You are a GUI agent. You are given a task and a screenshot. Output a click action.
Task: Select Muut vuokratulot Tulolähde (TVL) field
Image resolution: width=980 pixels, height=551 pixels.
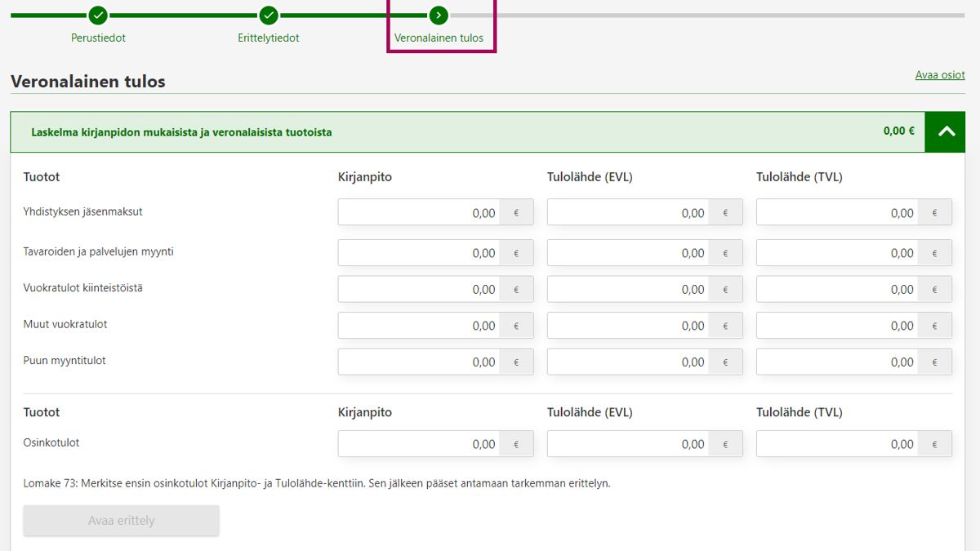pyautogui.click(x=837, y=326)
